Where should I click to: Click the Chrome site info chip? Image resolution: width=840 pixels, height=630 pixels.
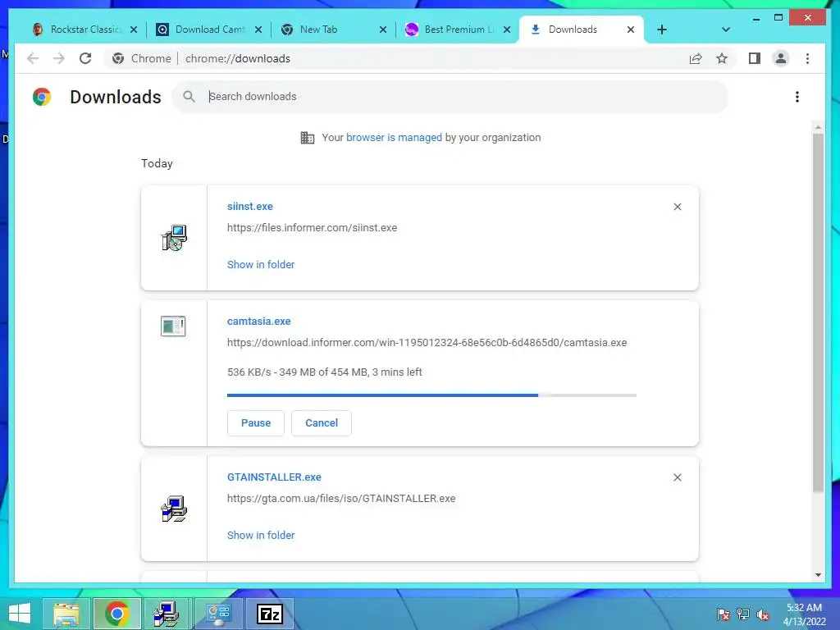142,58
